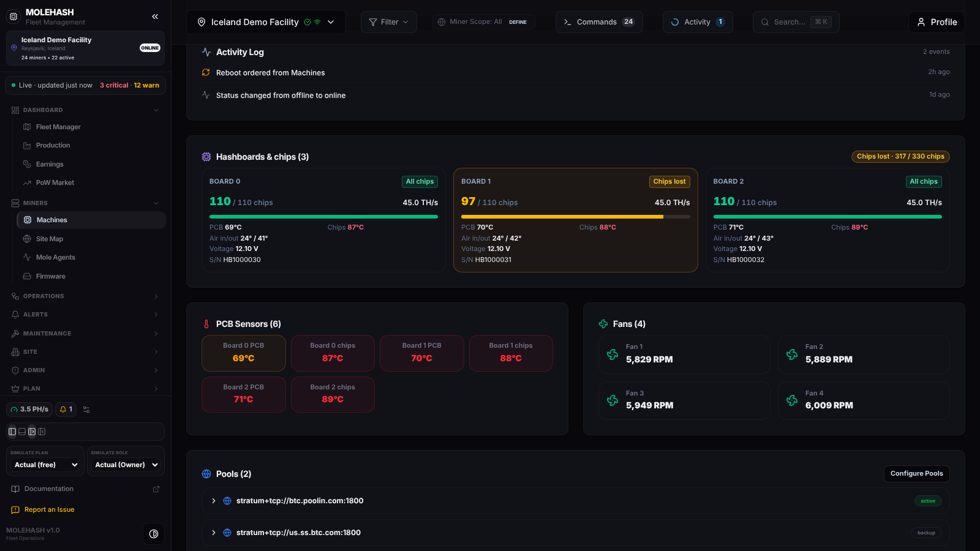980x551 pixels.
Task: Open the Profile button
Action: tap(937, 22)
